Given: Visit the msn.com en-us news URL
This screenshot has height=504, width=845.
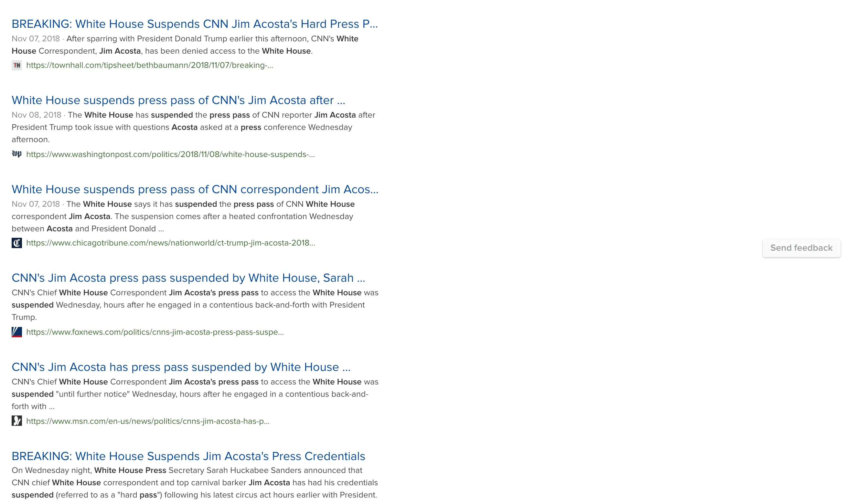Looking at the screenshot, I should coord(148,421).
